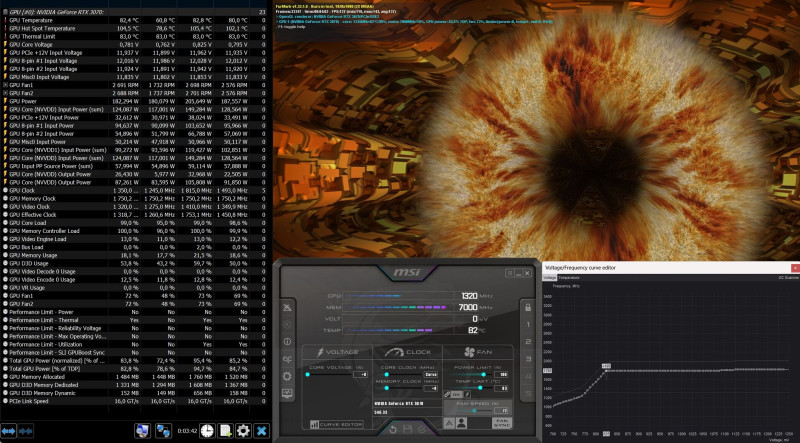Reset HWiNFO elapsed time clock icon
The width and height of the screenshot is (800, 443).
[x=207, y=430]
